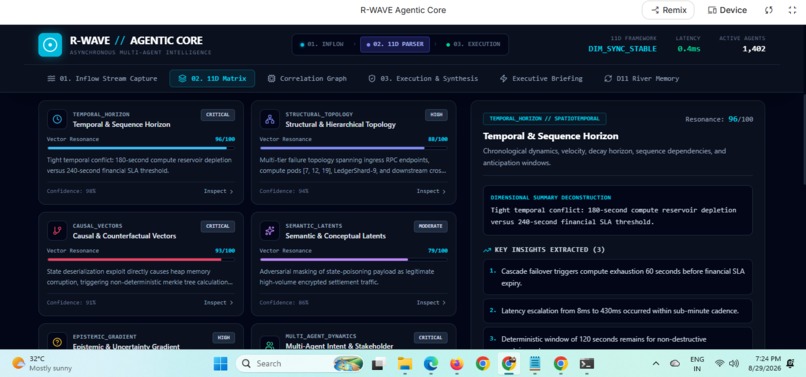This screenshot has width=806, height=377.
Task: Open File Explorer from the taskbar
Action: [x=405, y=364]
